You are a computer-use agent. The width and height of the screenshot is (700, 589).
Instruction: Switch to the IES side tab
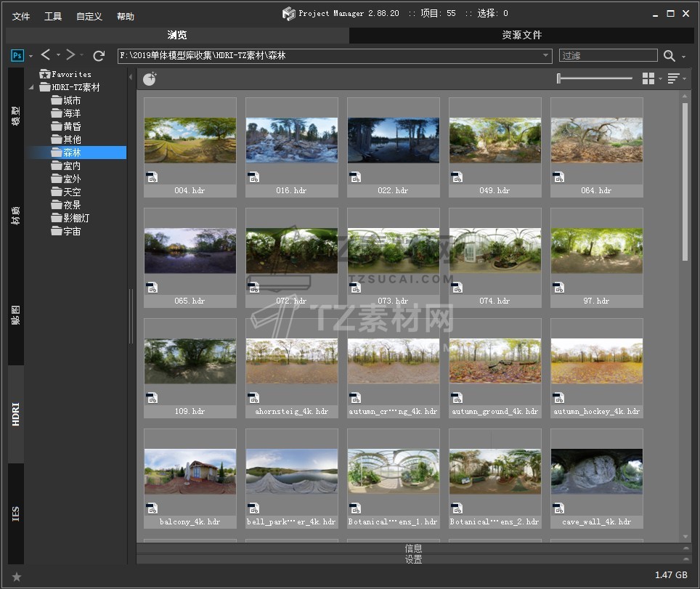[x=16, y=513]
